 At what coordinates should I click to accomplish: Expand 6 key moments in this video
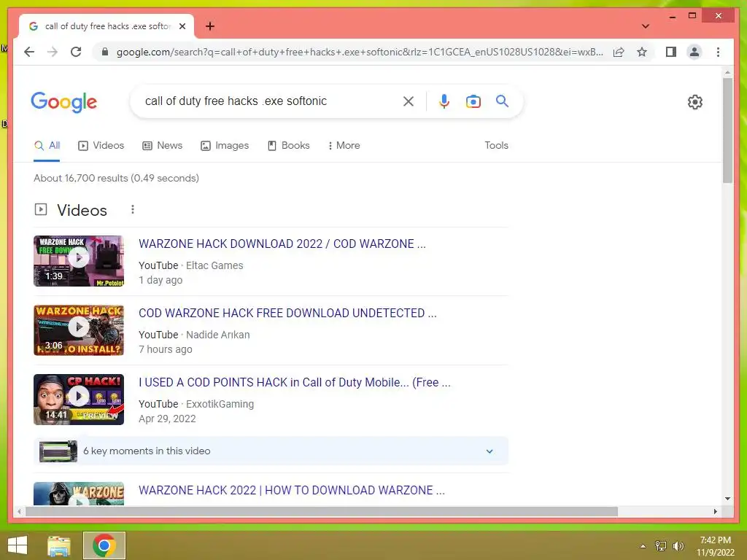tap(271, 451)
